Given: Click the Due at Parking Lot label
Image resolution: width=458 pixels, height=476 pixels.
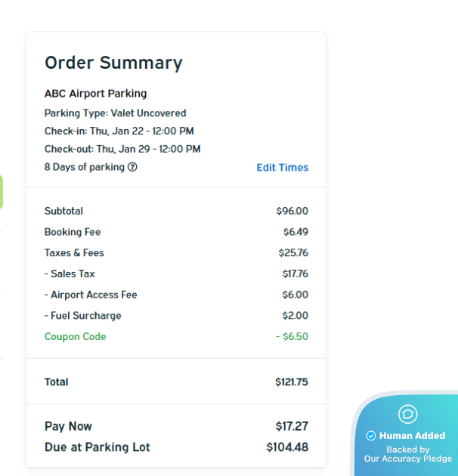Looking at the screenshot, I should [x=97, y=447].
